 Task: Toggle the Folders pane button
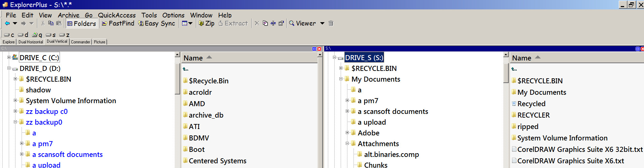tap(81, 23)
